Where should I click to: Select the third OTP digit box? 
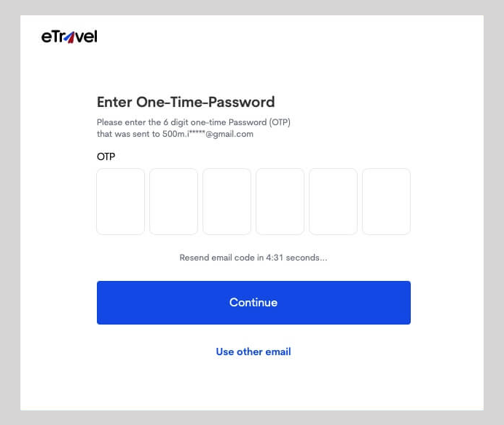(227, 202)
